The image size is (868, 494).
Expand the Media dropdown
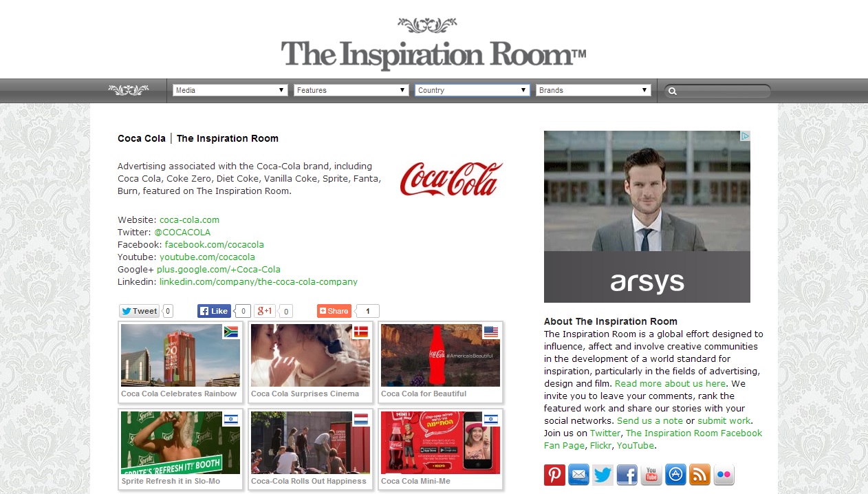coord(230,90)
